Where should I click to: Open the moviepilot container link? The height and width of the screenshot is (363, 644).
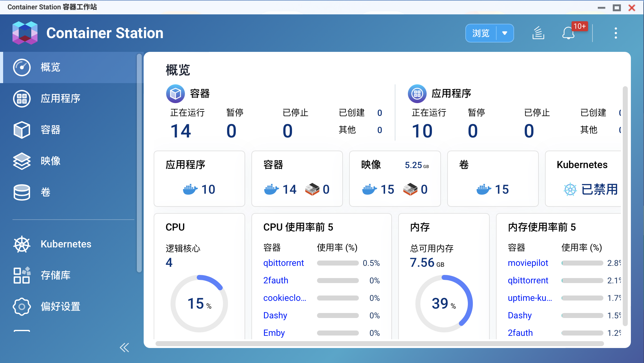coord(528,263)
